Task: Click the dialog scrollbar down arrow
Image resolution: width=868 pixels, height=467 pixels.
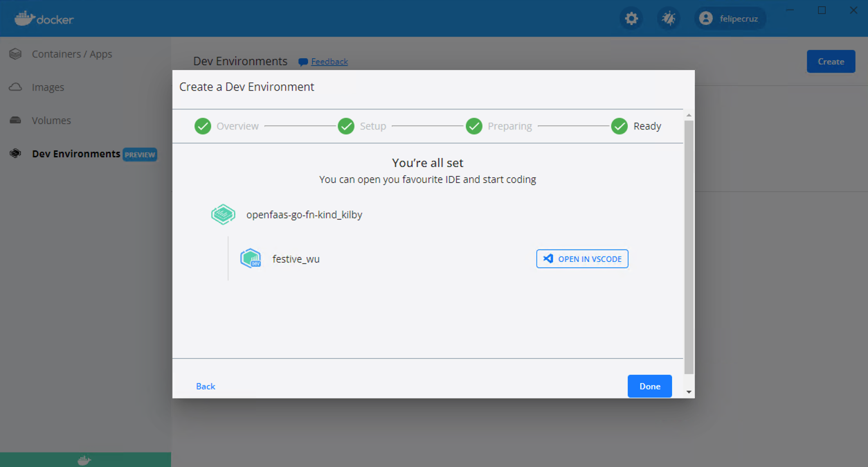Action: [688, 391]
